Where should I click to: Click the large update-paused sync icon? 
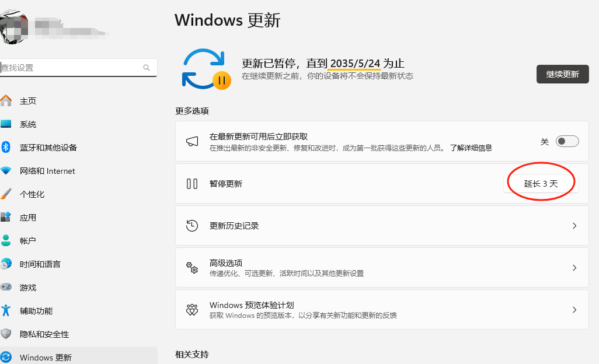206,69
